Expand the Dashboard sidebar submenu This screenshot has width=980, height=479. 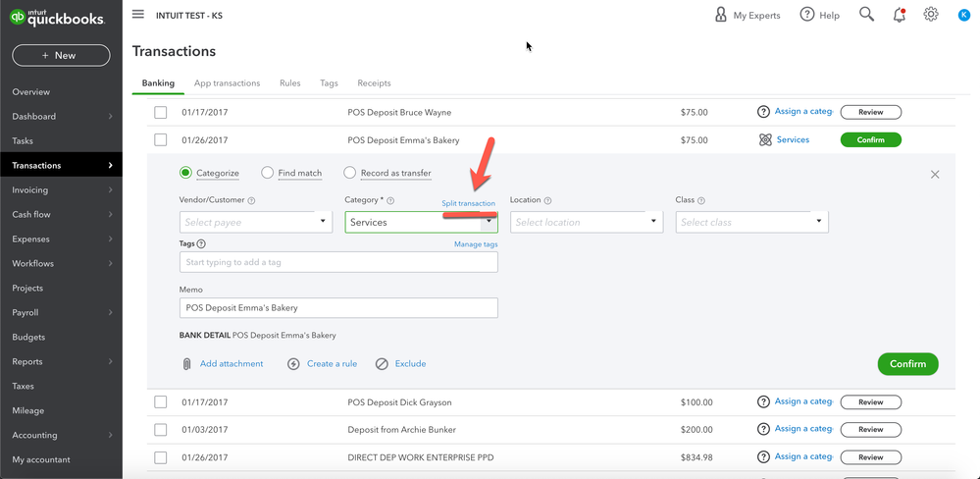[111, 116]
